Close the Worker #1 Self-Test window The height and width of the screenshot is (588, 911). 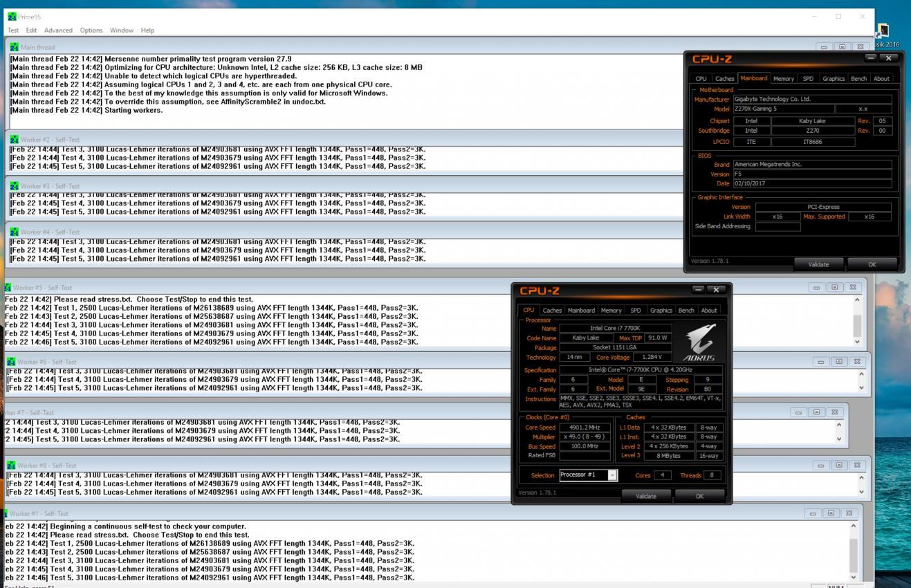pos(849,513)
